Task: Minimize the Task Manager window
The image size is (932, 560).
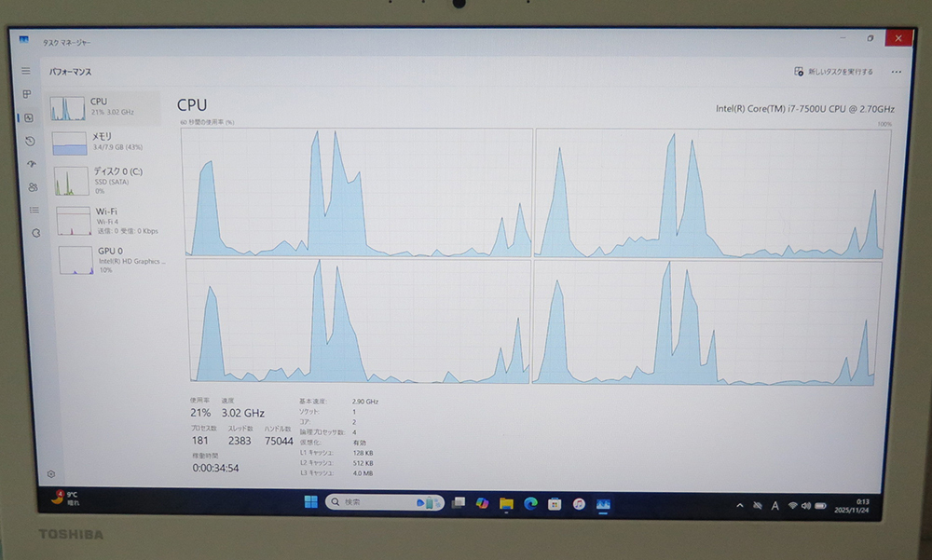Action: pyautogui.click(x=843, y=38)
